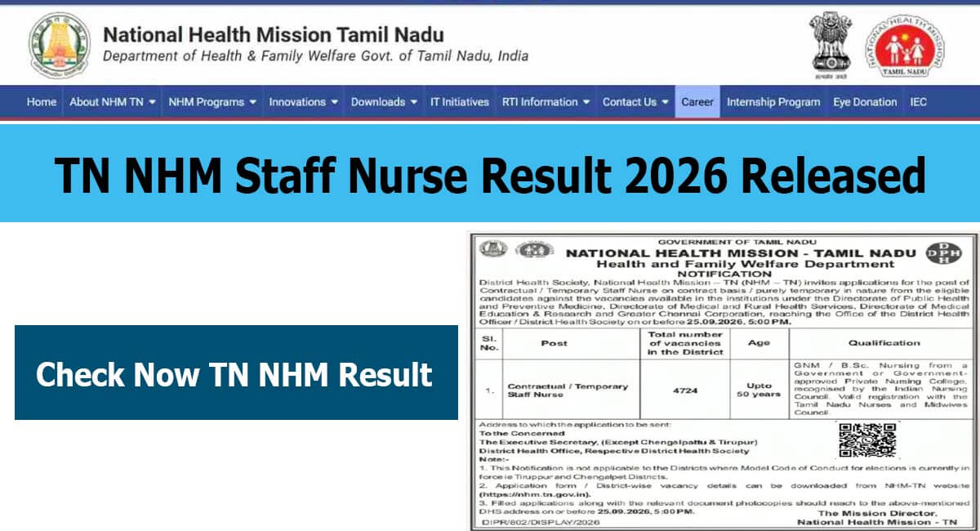Screen dimensions: 980x531
Task: Open the IEC menu item
Action: pyautogui.click(x=918, y=102)
